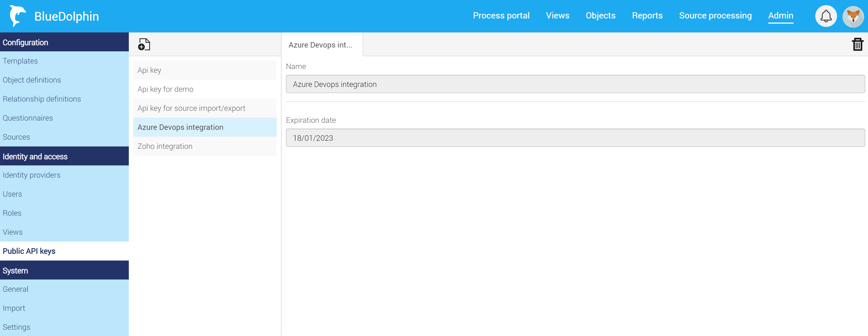This screenshot has height=336, width=868.
Task: Click the add new API key icon
Action: click(x=144, y=44)
